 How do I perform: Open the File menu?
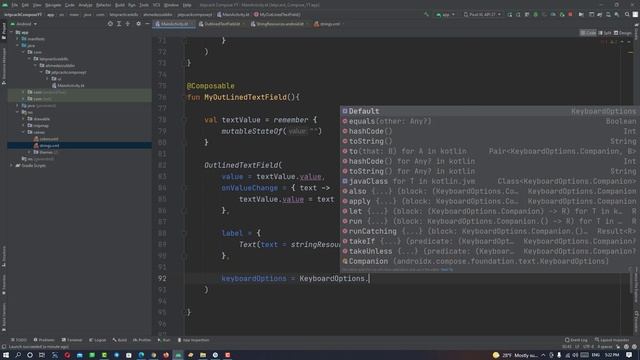click(x=15, y=5)
